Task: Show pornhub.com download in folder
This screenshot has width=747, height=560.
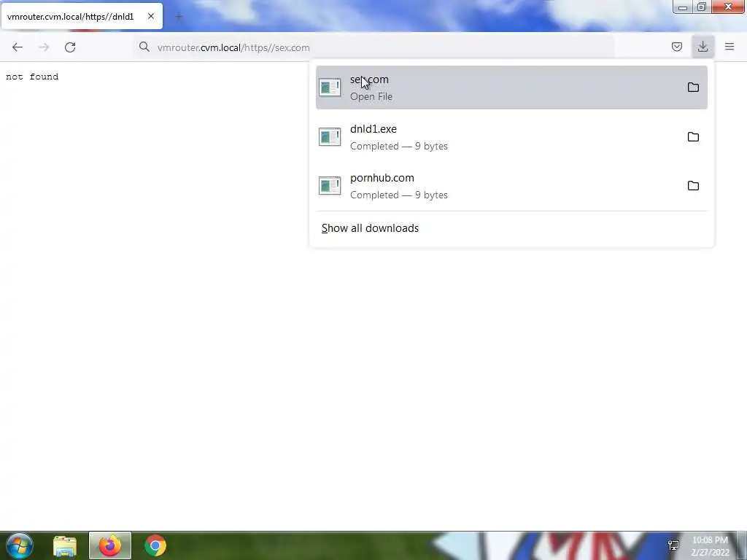Action: [x=693, y=186]
